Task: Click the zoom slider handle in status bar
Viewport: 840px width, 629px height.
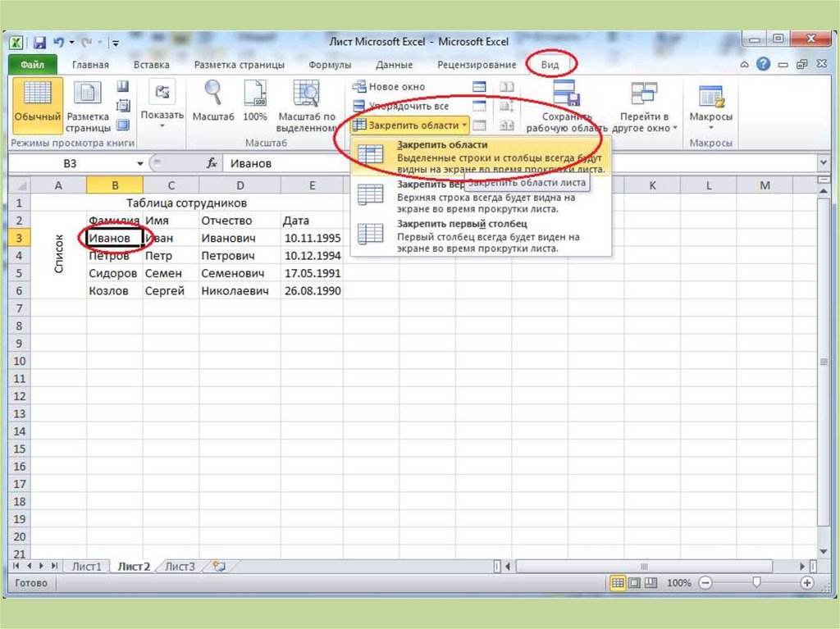Action: (756, 582)
